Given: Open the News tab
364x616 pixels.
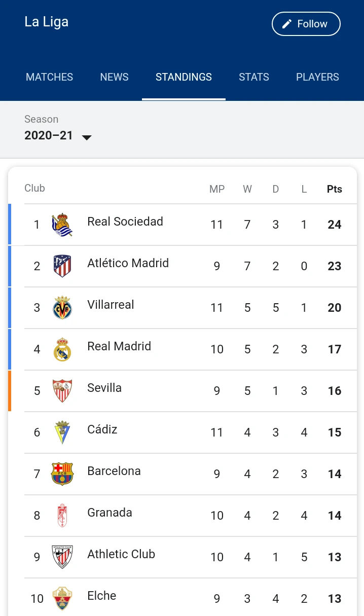Looking at the screenshot, I should (114, 77).
